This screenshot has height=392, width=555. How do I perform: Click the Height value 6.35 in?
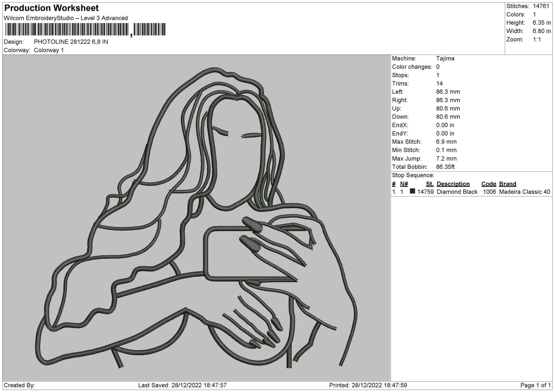click(x=542, y=23)
